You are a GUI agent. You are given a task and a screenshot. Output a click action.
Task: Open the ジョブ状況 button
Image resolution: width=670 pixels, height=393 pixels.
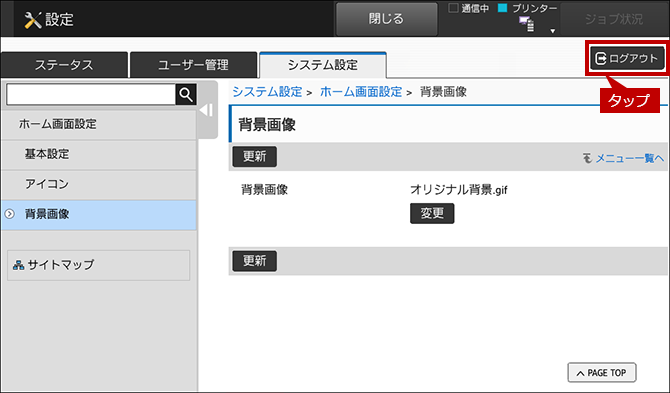click(614, 19)
